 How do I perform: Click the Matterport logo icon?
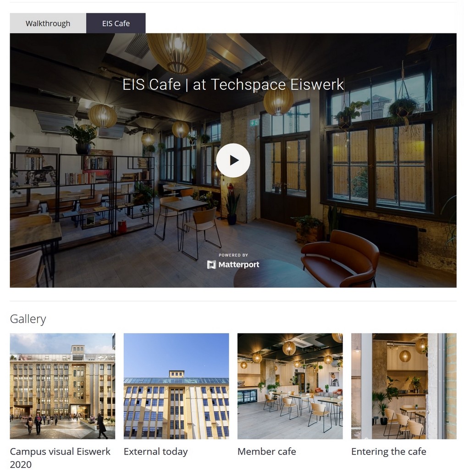[211, 265]
